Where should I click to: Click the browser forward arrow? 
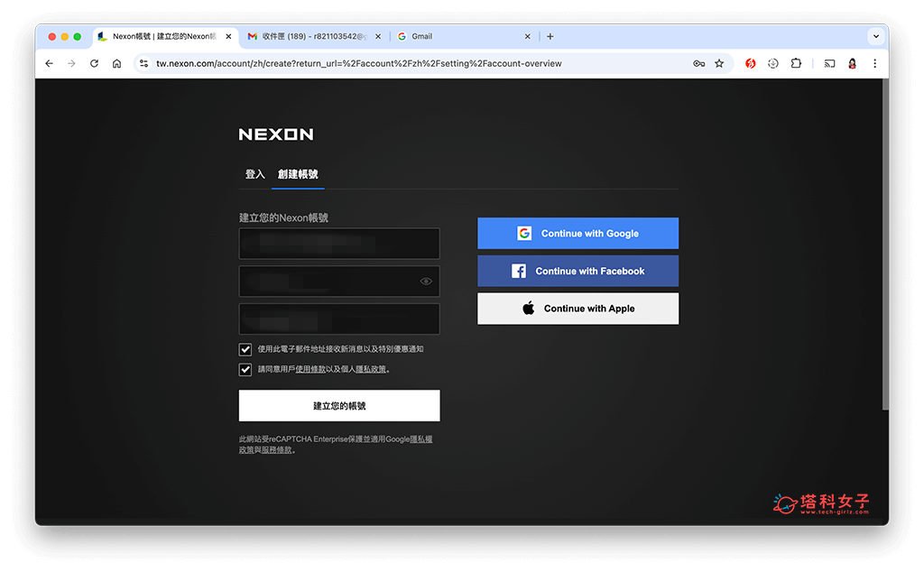point(71,64)
